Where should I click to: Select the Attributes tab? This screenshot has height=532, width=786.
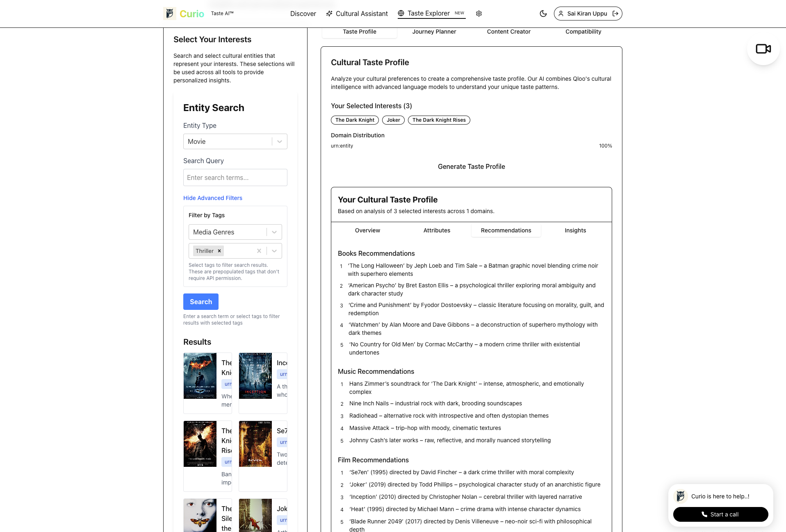coord(437,230)
